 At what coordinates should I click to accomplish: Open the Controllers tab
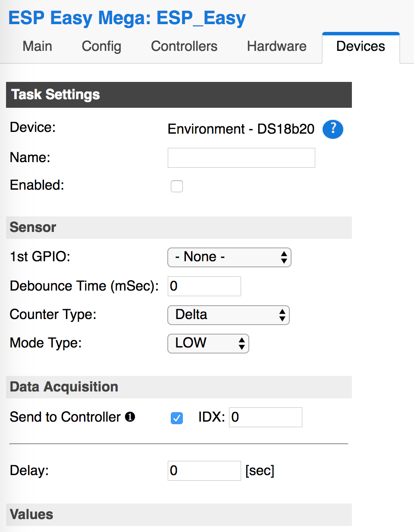(184, 46)
